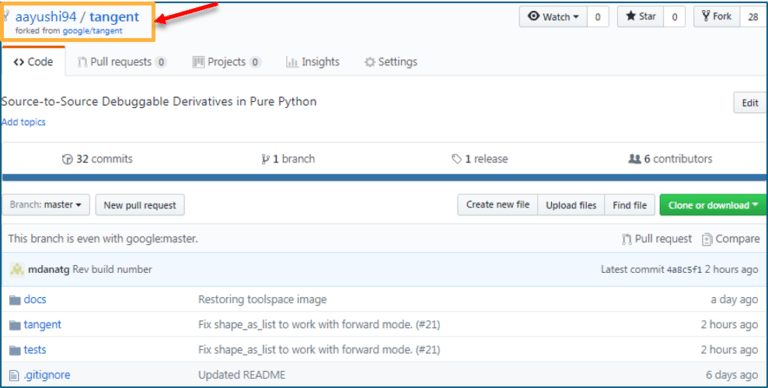768x388 pixels.
Task: Click the docs folder icon
Action: [15, 300]
